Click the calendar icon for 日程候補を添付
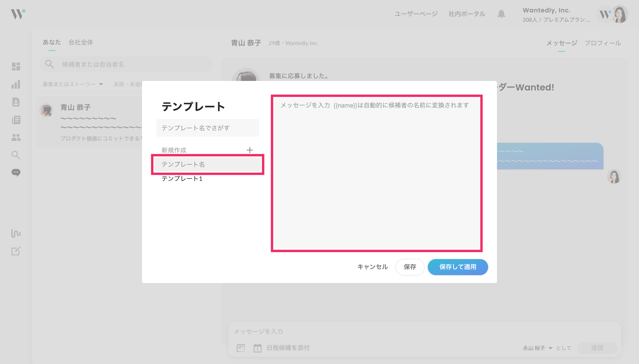Screen dimensions: 639x364 point(257,348)
